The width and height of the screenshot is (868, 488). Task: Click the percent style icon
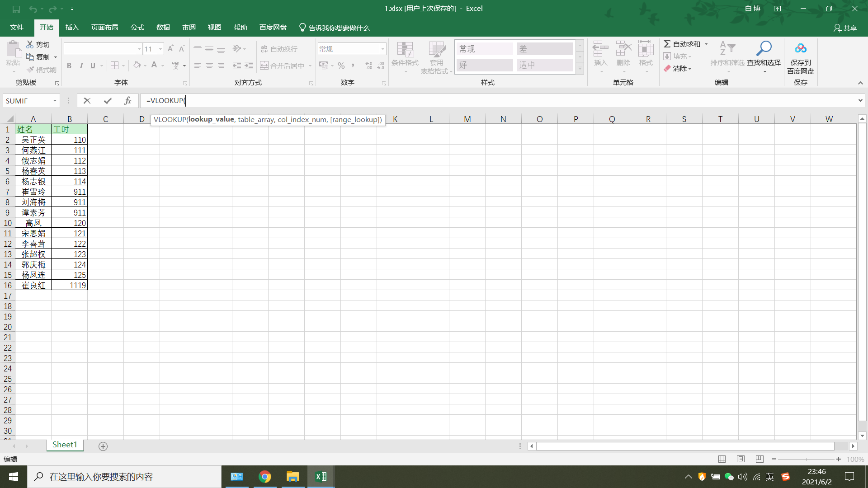coord(341,66)
